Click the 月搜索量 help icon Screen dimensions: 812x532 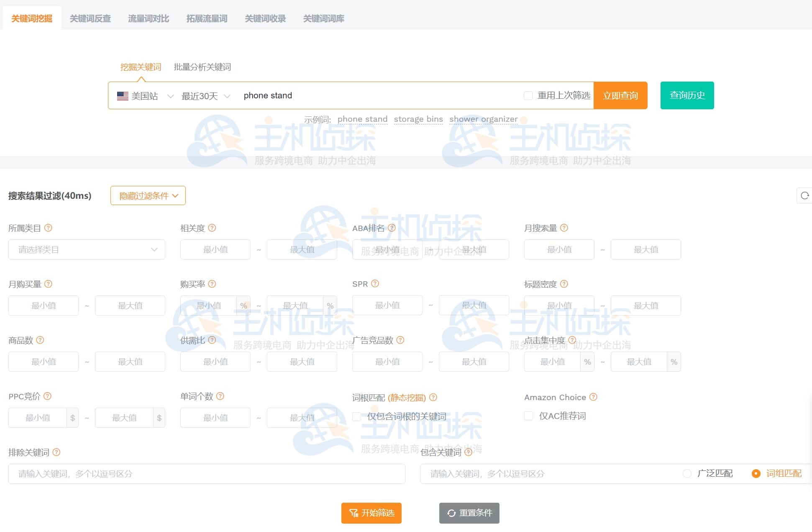pyautogui.click(x=564, y=228)
